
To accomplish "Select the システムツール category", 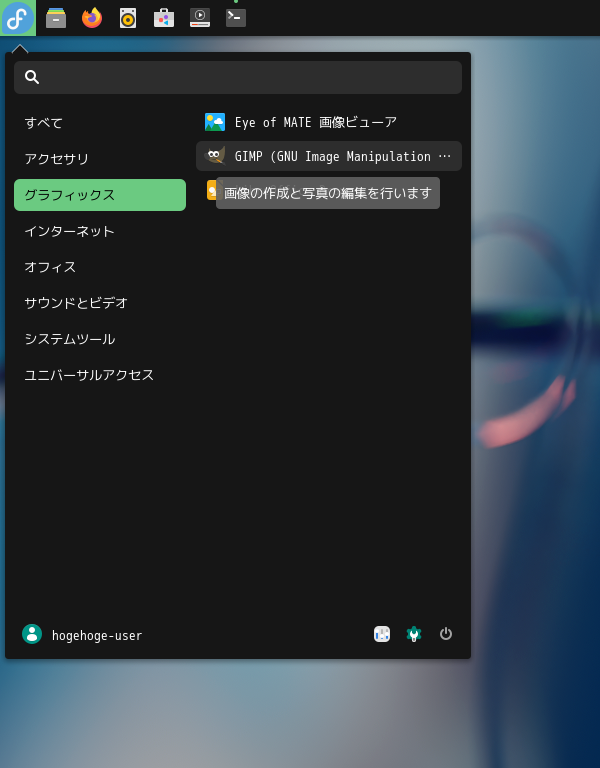I will point(100,339).
